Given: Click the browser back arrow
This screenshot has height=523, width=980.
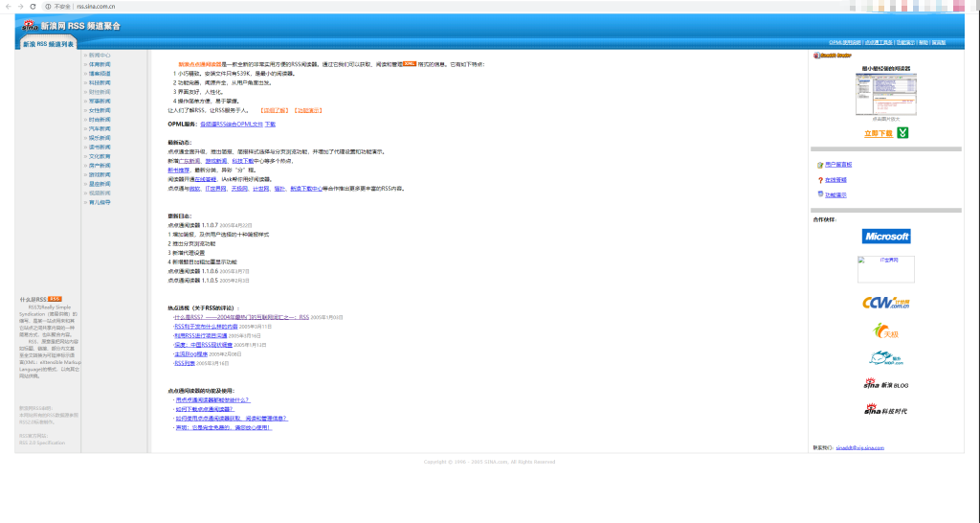Looking at the screenshot, I should [x=8, y=6].
